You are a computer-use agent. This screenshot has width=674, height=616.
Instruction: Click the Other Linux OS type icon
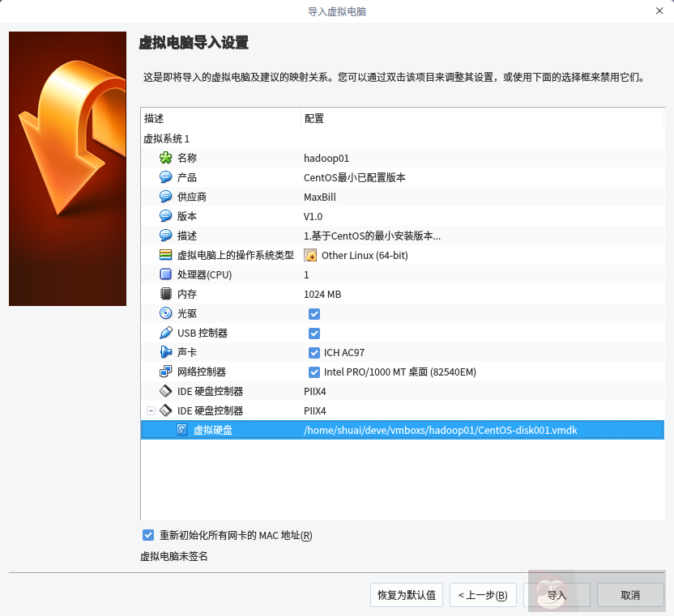tap(312, 255)
